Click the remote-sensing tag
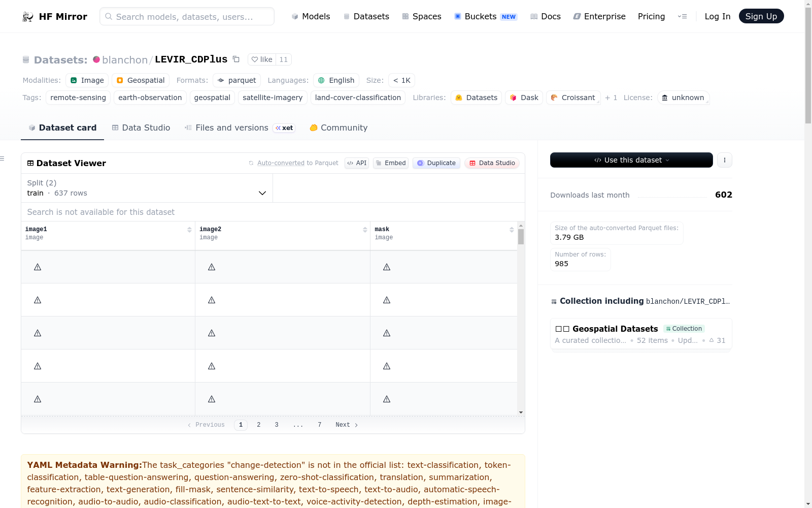Screen dimensions: 812x508 point(78,98)
